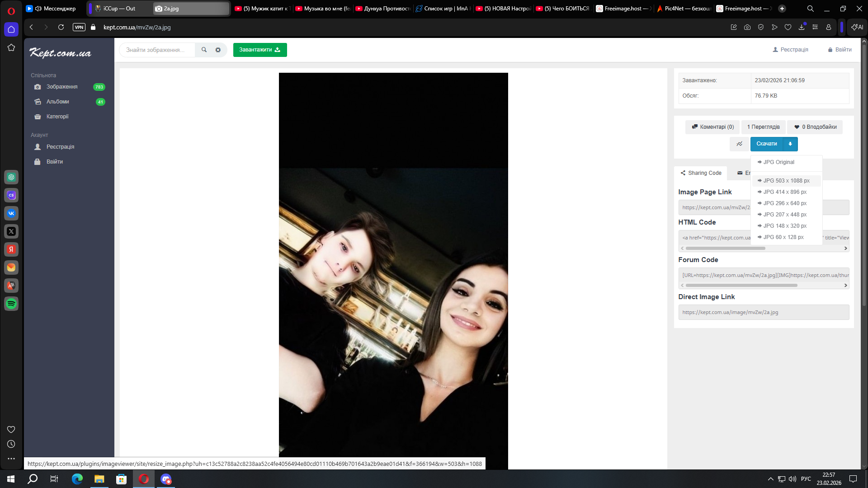Choose the JPG Original download option

point(778,162)
